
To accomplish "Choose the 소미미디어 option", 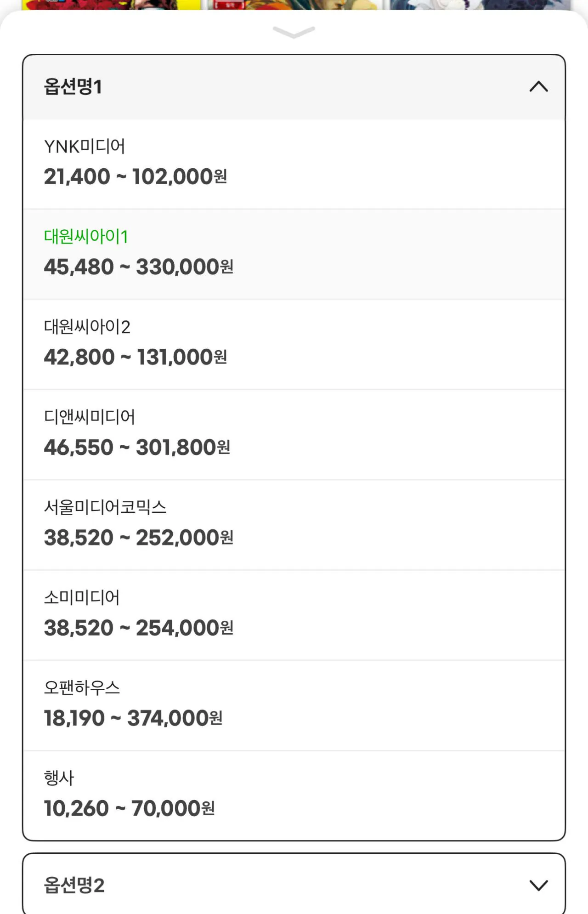I will 82,597.
